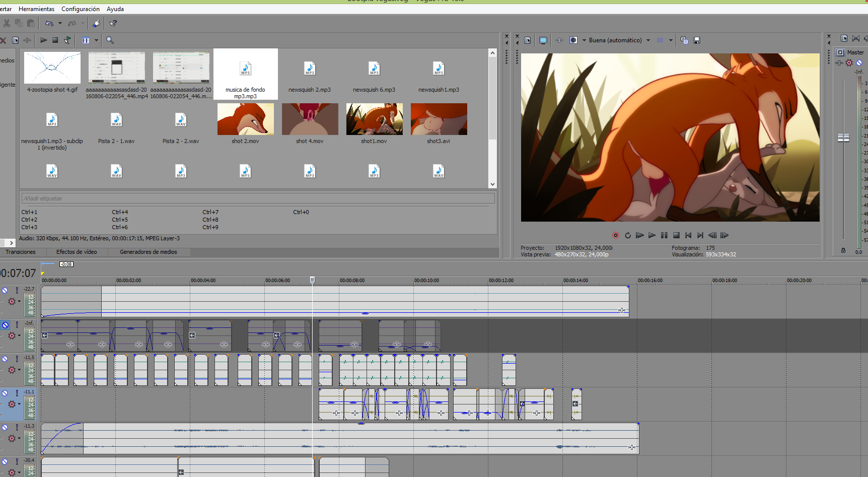Select the shot 2.mov media thumbnail

click(x=246, y=119)
